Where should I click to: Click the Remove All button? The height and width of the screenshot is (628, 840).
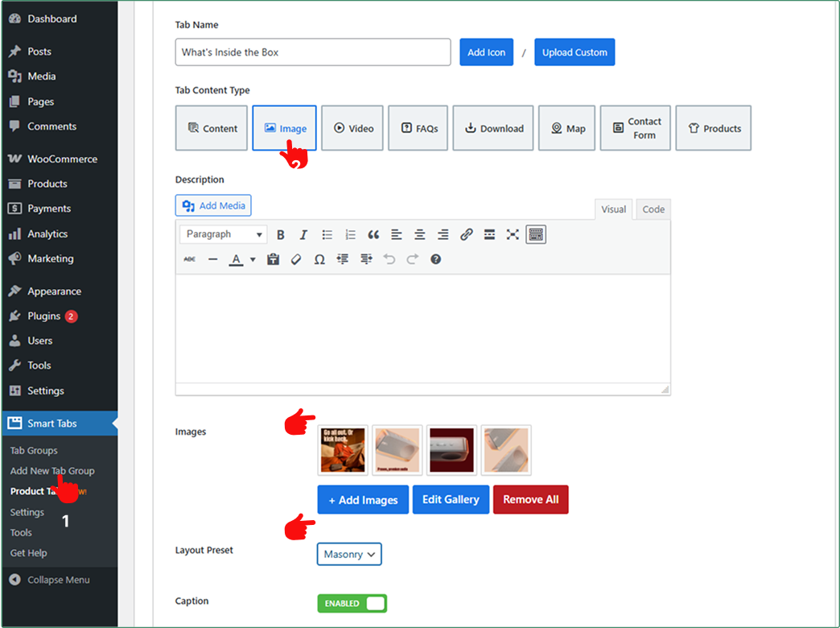pos(530,499)
